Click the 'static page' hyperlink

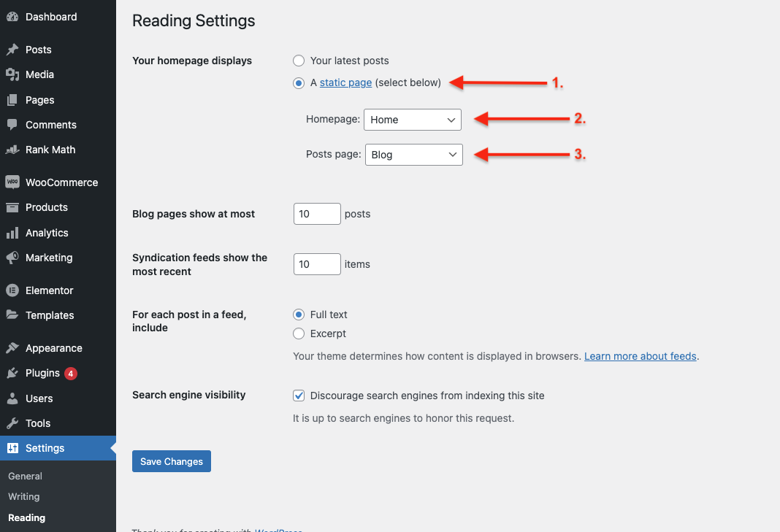345,82
